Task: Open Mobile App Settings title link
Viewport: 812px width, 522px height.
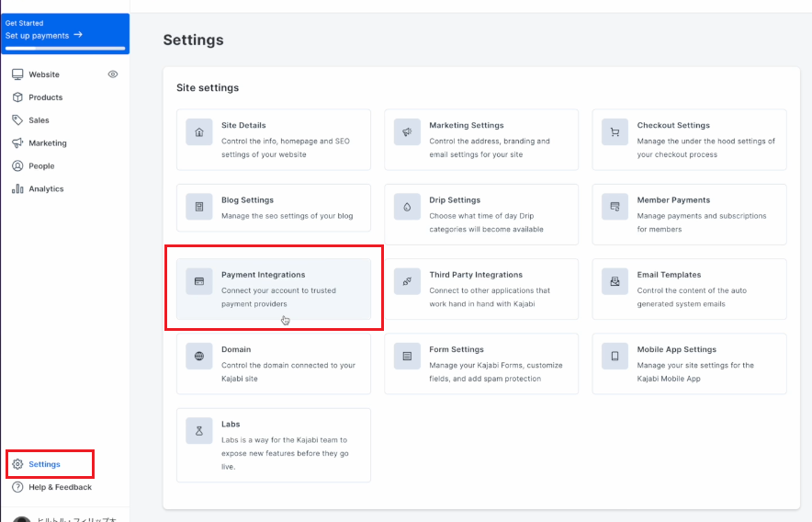Action: 676,349
